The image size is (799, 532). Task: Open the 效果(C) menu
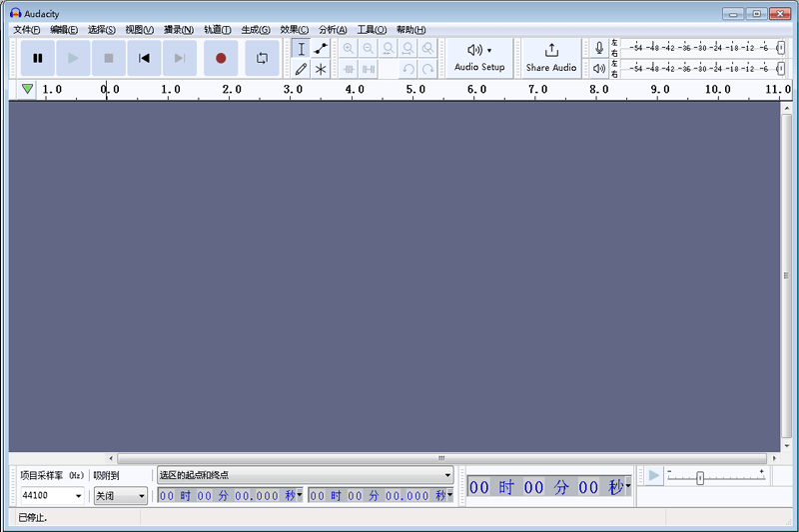(x=294, y=30)
